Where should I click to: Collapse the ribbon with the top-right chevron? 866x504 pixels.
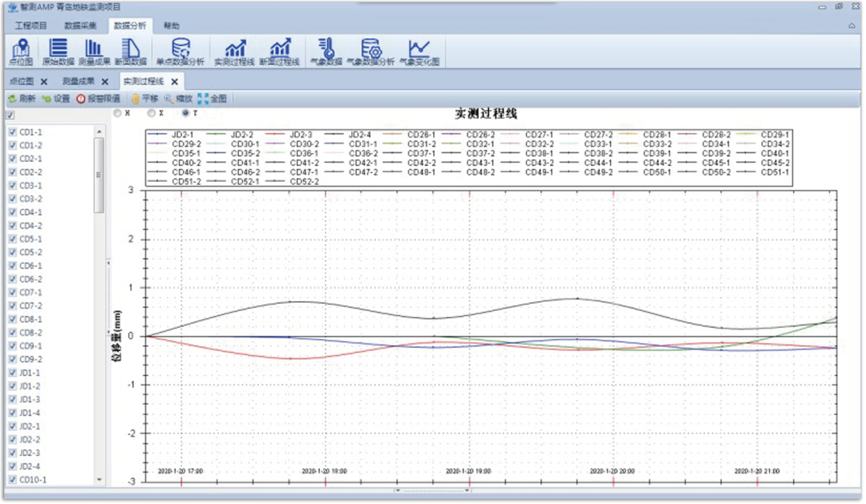pyautogui.click(x=852, y=26)
